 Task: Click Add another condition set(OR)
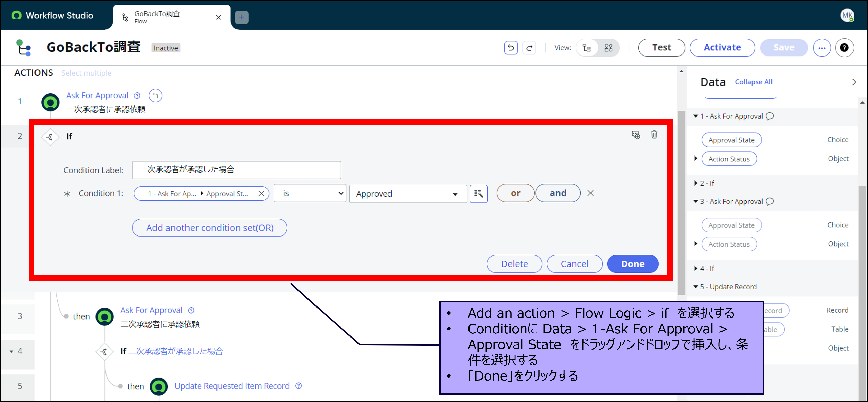coord(210,228)
